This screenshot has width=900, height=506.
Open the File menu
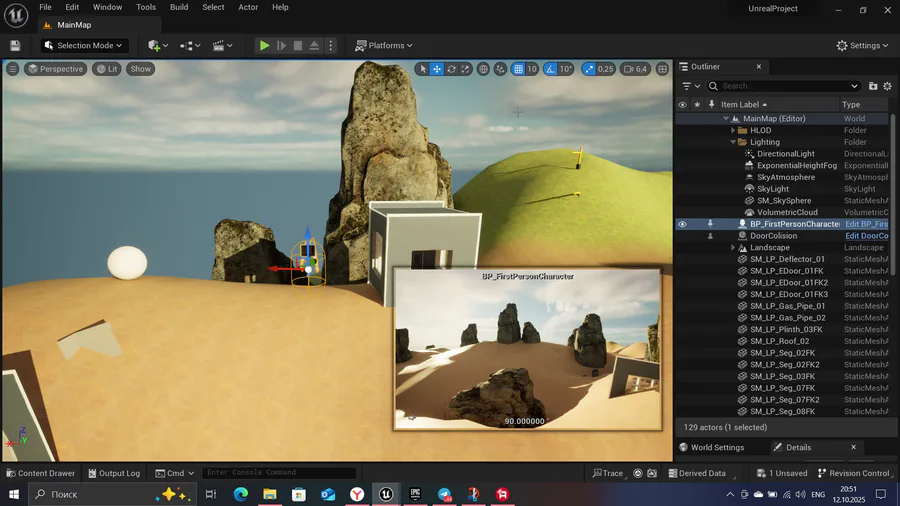coord(45,7)
